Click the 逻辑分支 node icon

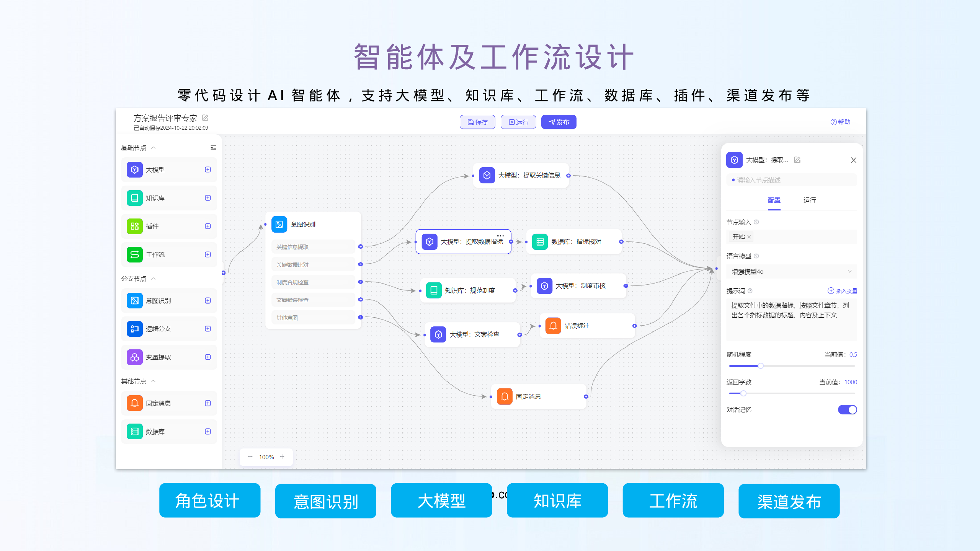[134, 329]
